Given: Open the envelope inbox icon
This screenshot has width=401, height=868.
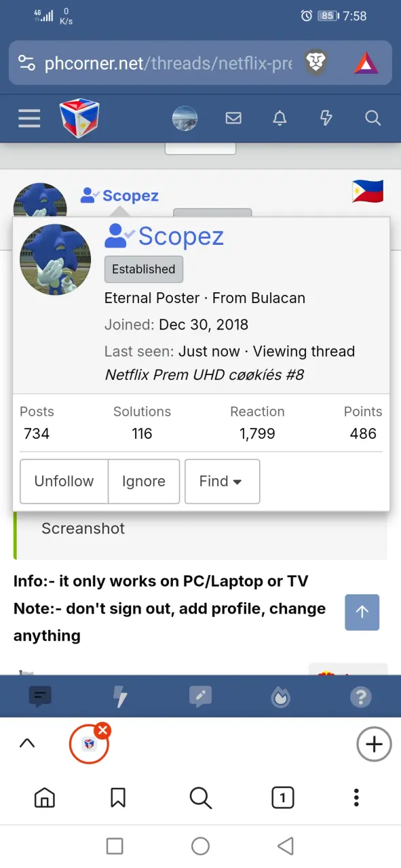Looking at the screenshot, I should 233,119.
